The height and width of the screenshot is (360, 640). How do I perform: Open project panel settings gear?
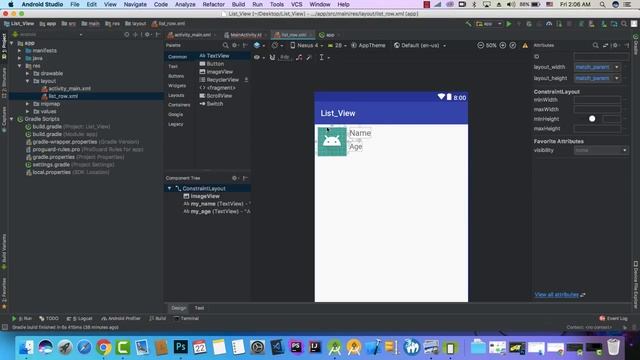(x=147, y=35)
